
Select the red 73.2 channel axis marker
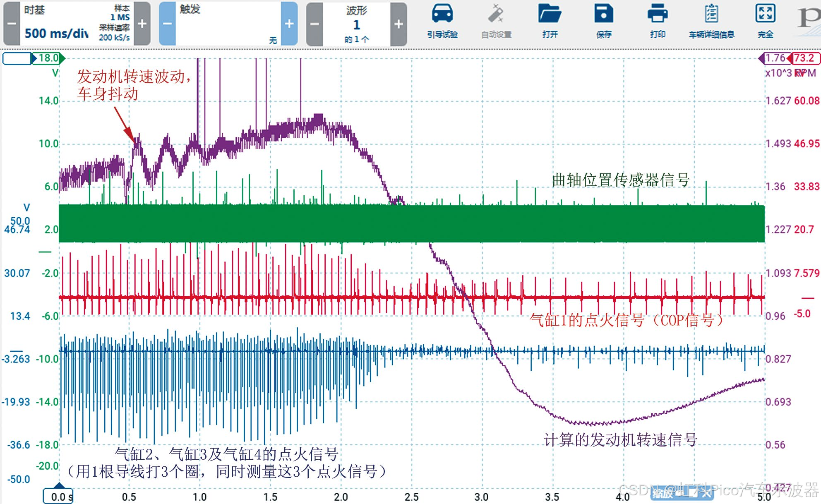coord(805,58)
